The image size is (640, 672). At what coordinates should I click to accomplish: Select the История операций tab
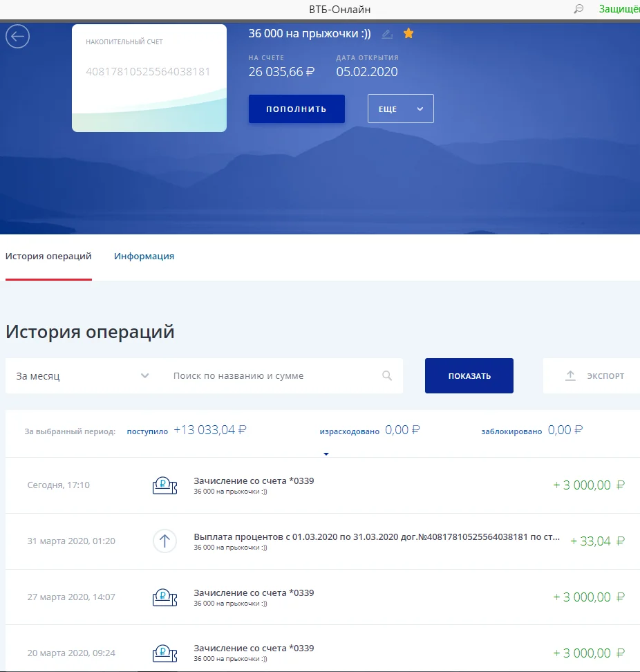pos(48,256)
